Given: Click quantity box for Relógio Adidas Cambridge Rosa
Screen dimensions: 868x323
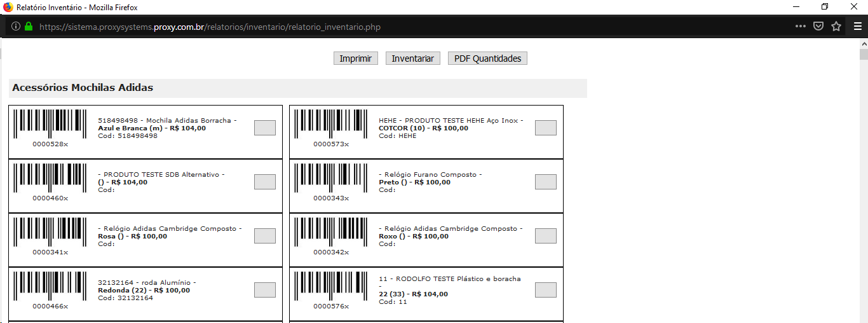Looking at the screenshot, I should [265, 236].
